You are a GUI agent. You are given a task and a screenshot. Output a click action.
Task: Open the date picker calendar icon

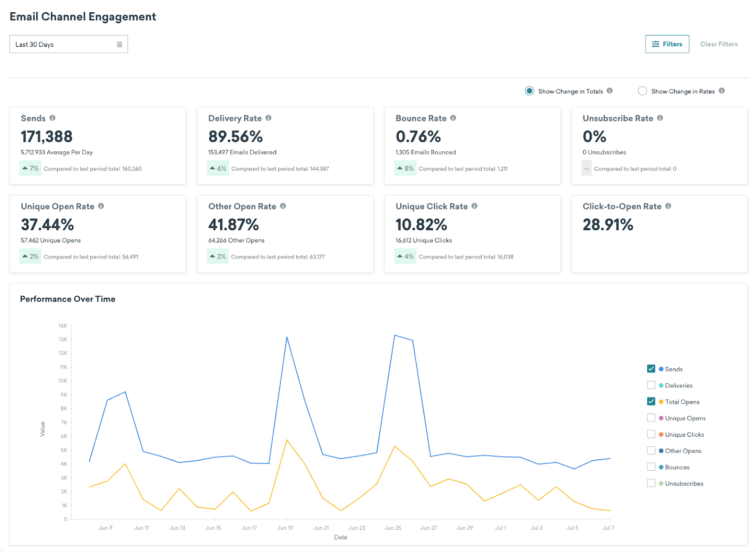(120, 43)
